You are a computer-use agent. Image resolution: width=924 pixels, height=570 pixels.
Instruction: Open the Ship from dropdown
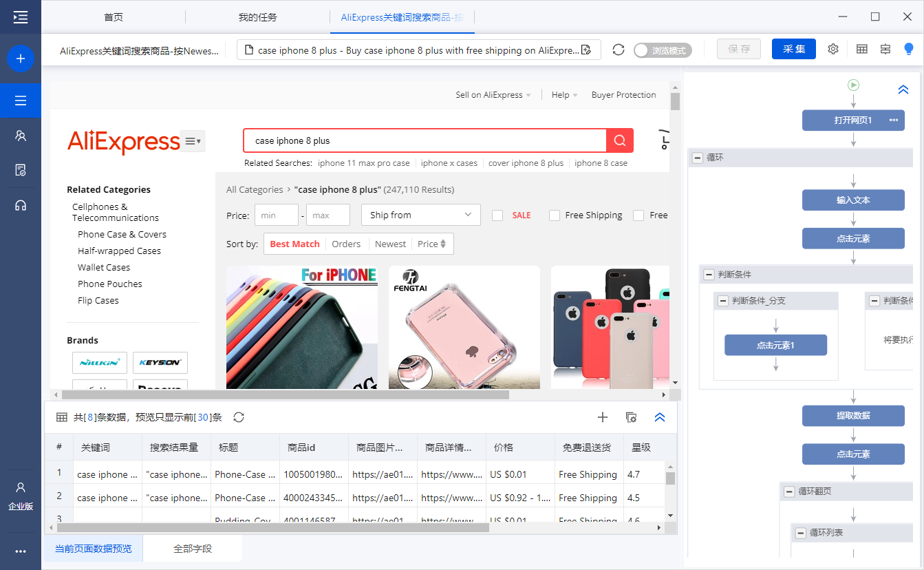coord(421,215)
